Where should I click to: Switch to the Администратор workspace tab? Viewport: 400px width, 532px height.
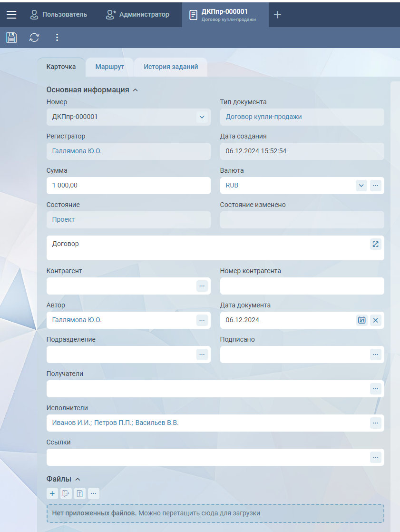tap(138, 15)
